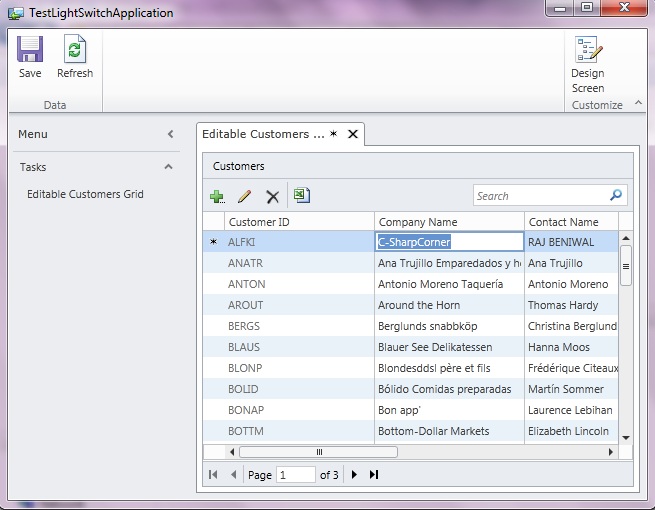
Task: Export the grid to Excel
Action: tap(302, 195)
